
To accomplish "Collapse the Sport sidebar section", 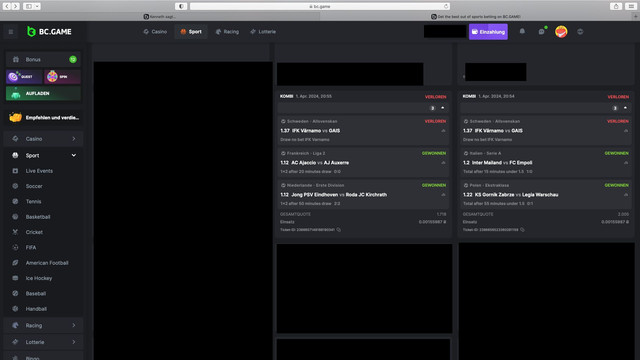I will pyautogui.click(x=74, y=155).
